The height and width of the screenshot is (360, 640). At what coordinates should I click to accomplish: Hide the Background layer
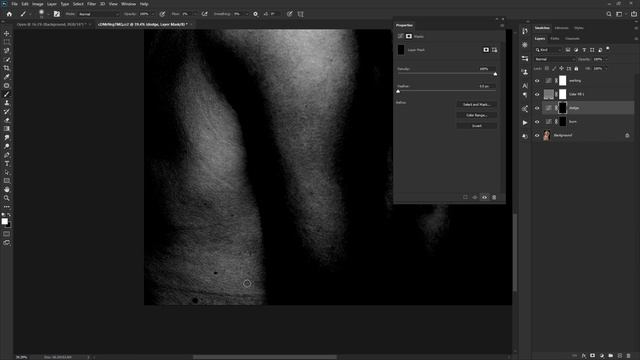click(x=537, y=135)
